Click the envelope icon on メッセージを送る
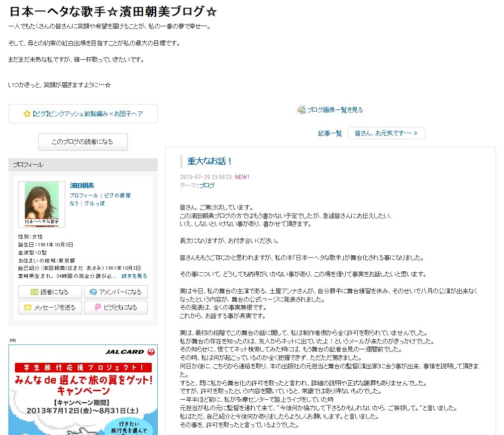This screenshot has height=435, width=504. coord(28,308)
